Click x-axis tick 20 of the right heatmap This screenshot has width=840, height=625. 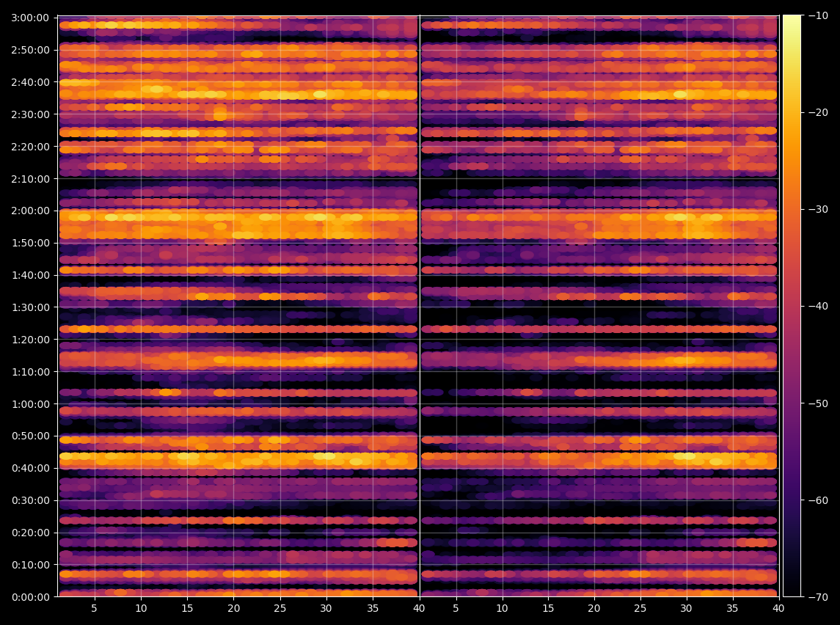point(594,608)
